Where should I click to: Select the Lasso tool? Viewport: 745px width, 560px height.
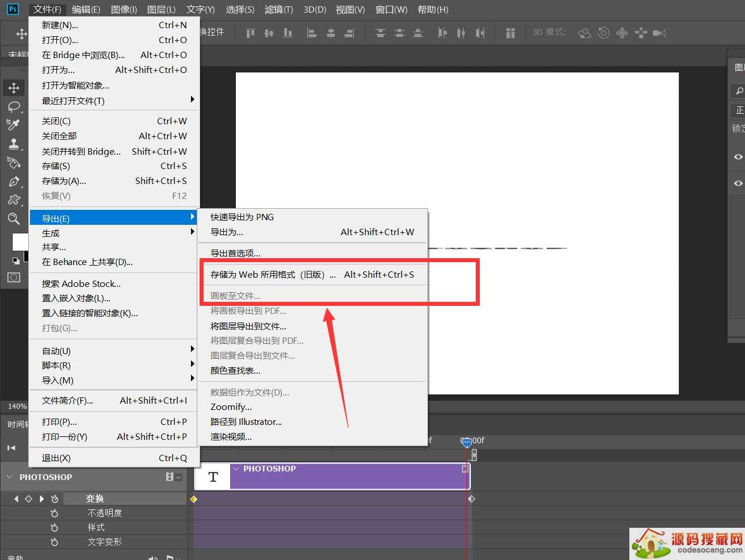click(14, 107)
